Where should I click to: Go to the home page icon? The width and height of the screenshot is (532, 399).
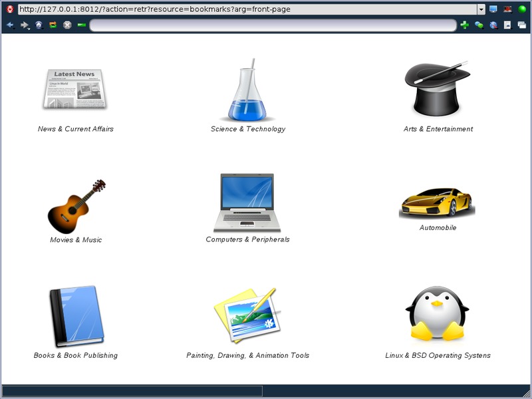(39, 25)
